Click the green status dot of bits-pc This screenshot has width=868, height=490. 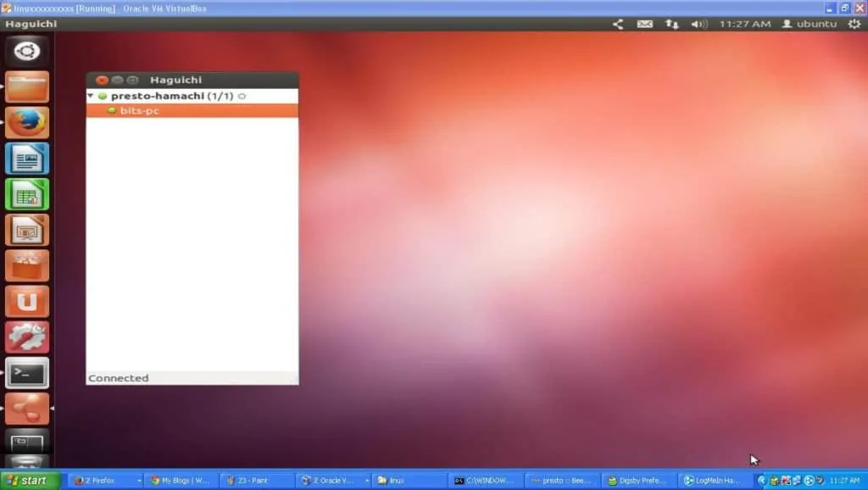(112, 110)
